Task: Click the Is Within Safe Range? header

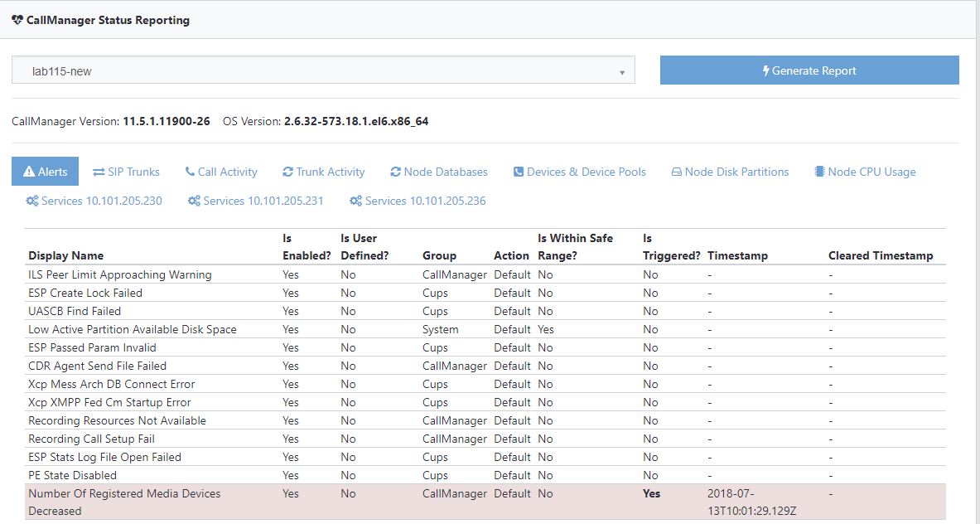Action: pos(575,246)
